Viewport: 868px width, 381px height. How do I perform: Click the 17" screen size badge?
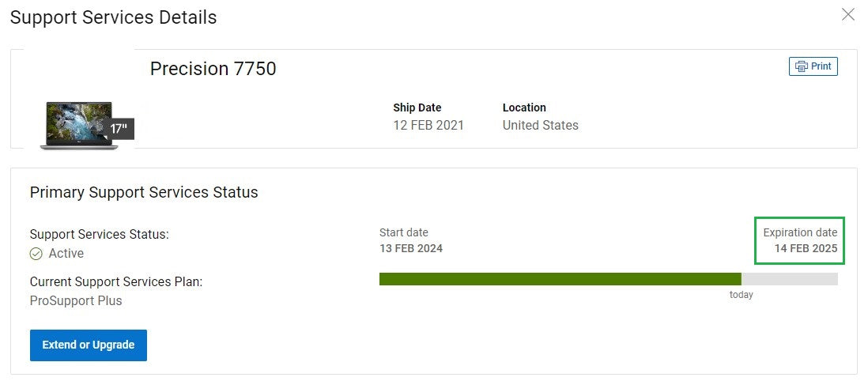click(119, 128)
